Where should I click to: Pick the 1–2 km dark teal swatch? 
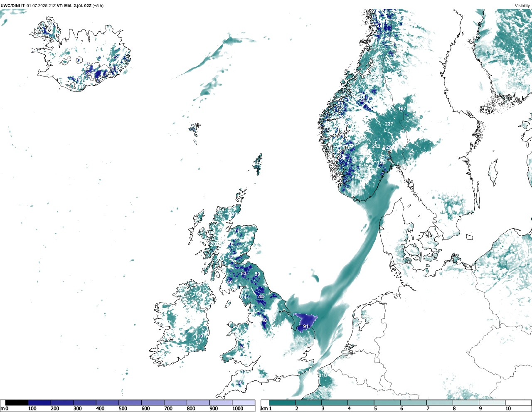282,403
